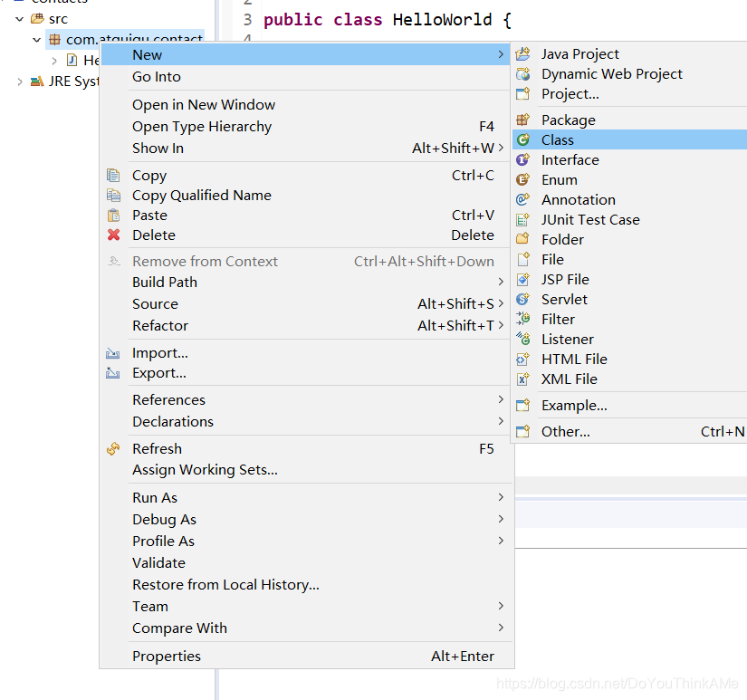Click the Project... wizard icon
747x700 pixels.
point(523,94)
